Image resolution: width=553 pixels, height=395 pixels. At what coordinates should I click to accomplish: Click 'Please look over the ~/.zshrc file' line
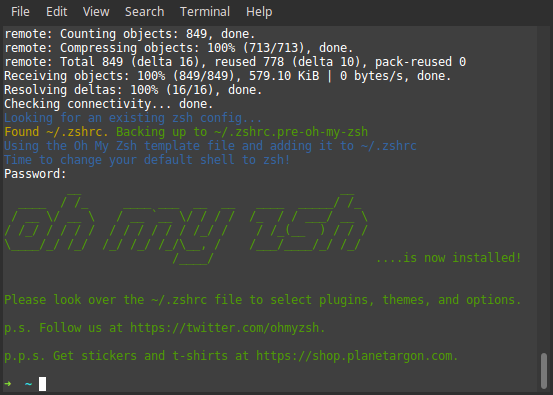[x=263, y=300]
